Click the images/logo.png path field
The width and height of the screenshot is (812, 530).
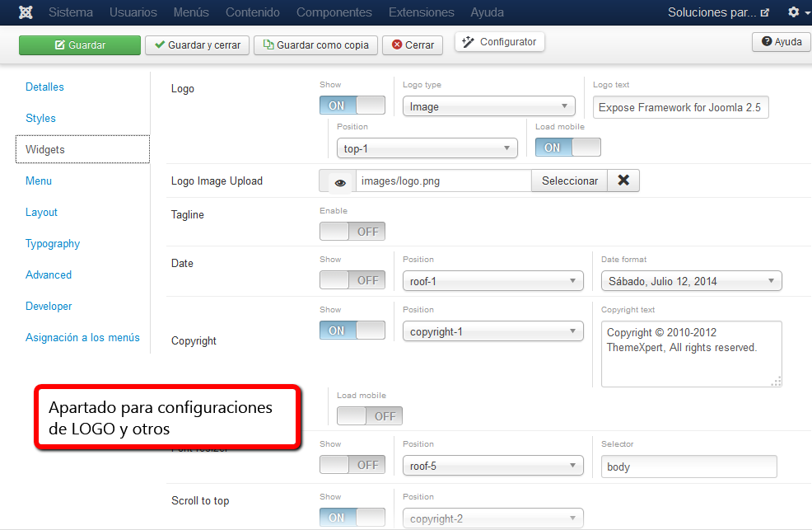(444, 181)
